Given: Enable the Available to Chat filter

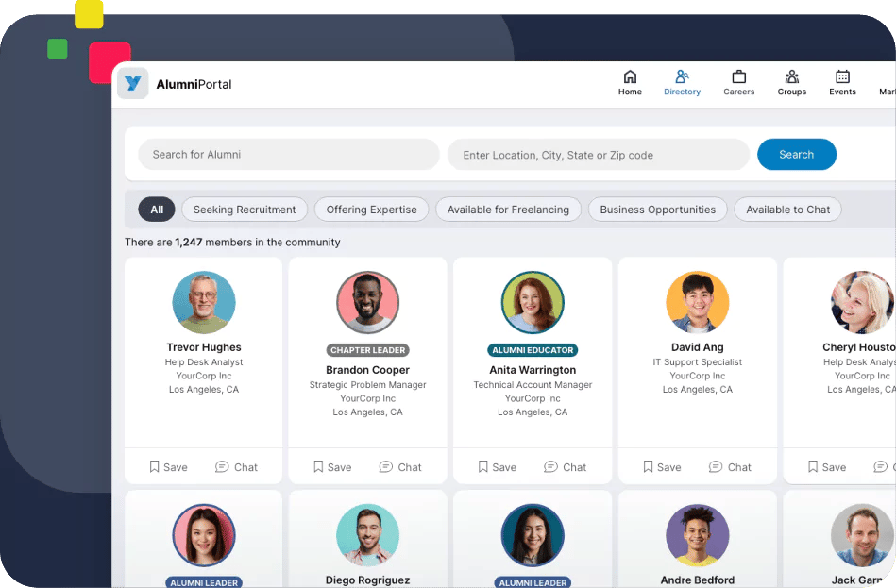Looking at the screenshot, I should (787, 209).
